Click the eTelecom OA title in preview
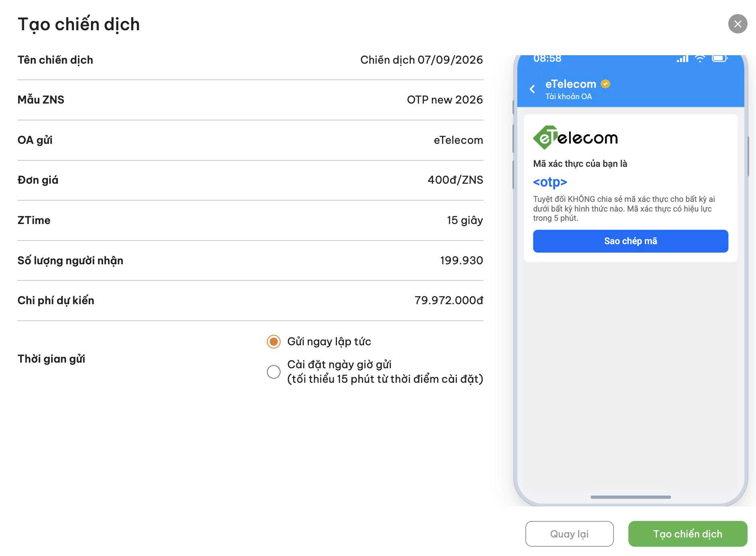The width and height of the screenshot is (756, 556). [x=570, y=84]
